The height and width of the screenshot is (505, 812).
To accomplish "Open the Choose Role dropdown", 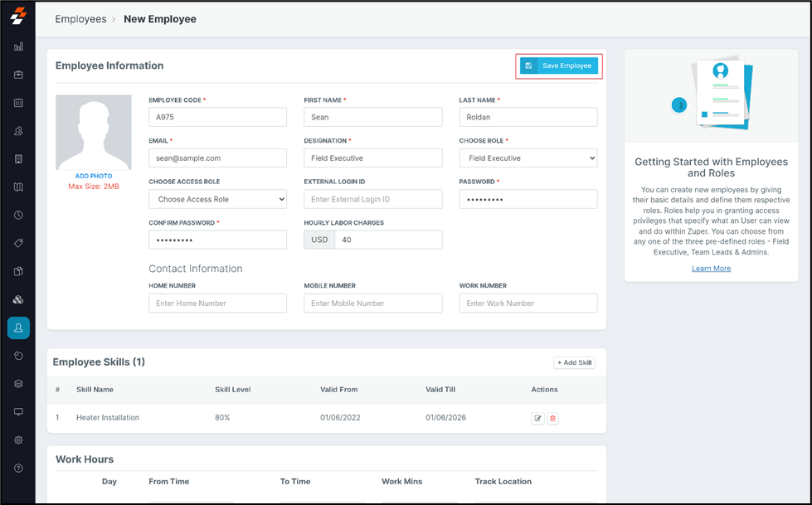I will pos(528,158).
